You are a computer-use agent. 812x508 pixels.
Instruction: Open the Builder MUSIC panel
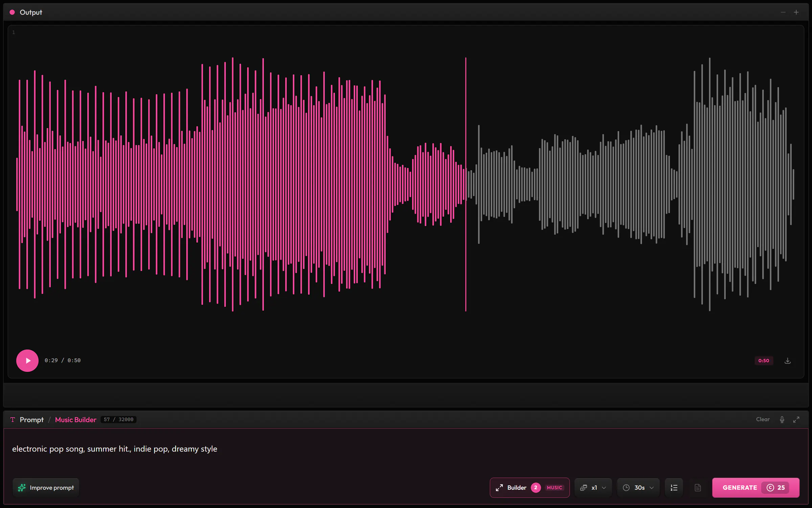point(529,487)
